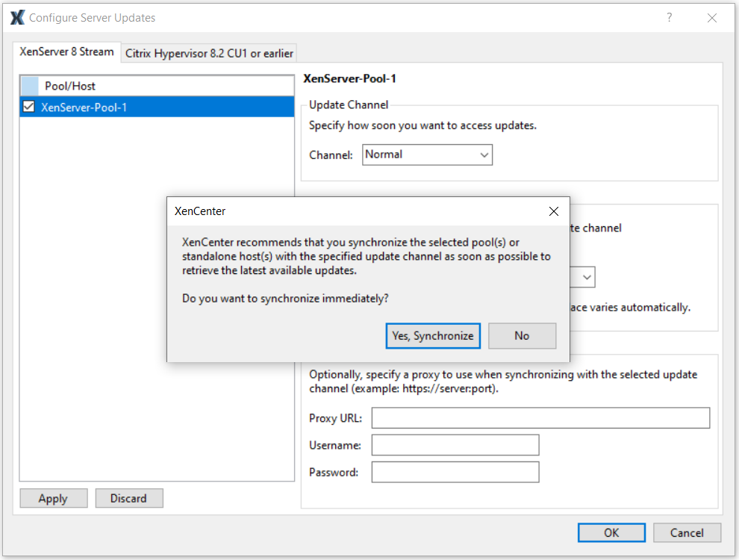The image size is (739, 560).
Task: Switch to the XenServer 8 Stream tab
Action: click(66, 52)
